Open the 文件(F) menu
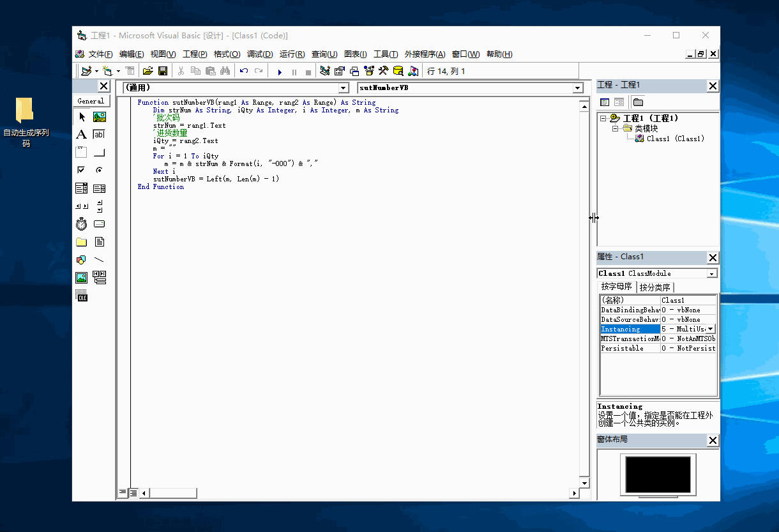The image size is (779, 532). point(100,54)
